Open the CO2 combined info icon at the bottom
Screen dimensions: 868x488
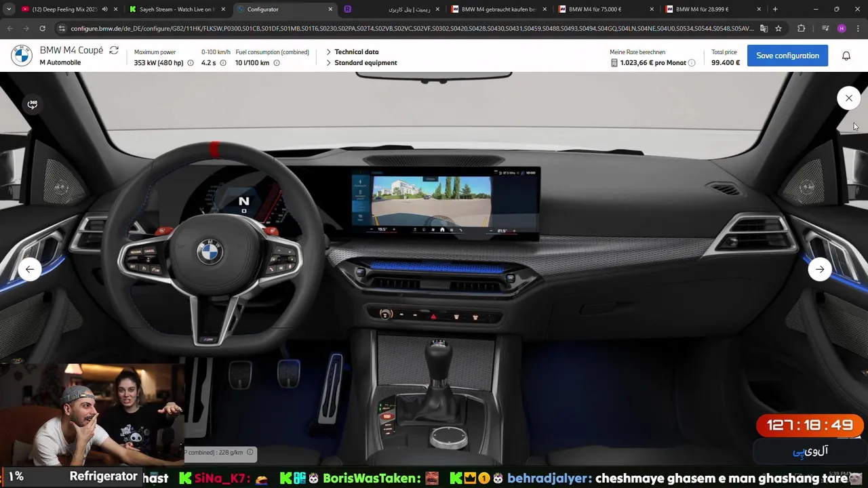click(x=250, y=452)
